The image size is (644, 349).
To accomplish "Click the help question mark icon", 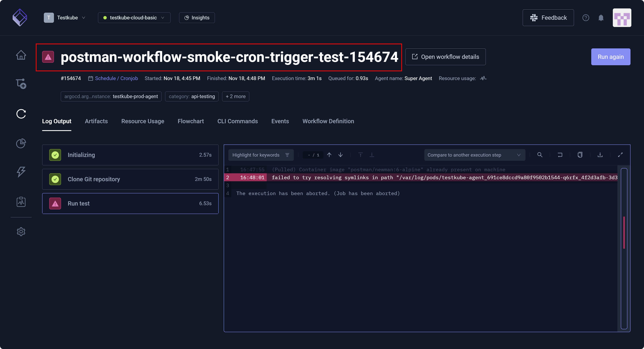I will coord(586,18).
